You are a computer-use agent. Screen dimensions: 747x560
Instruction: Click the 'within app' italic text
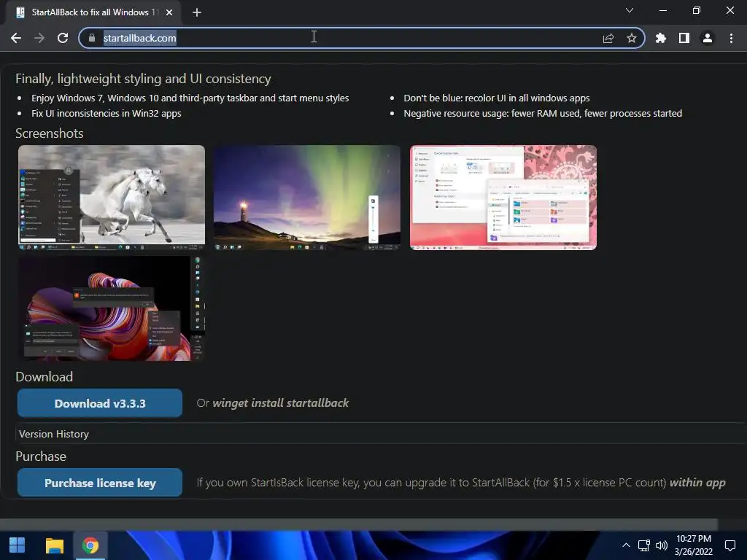[x=697, y=483]
